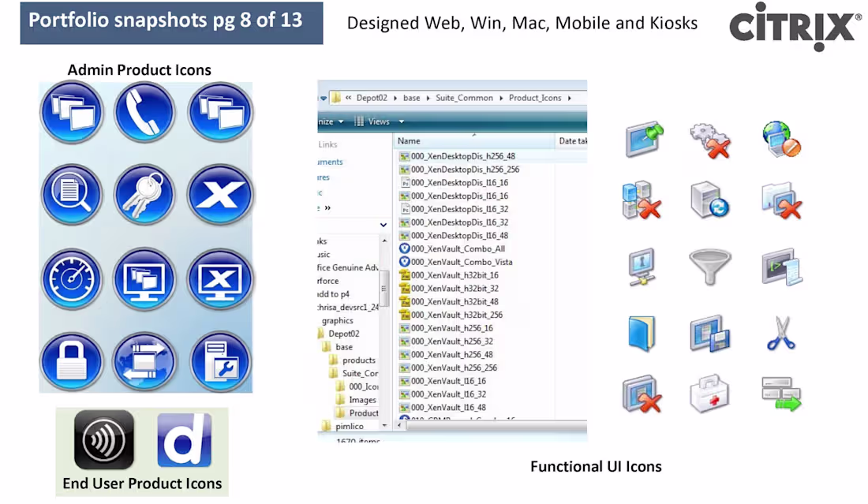The height and width of the screenshot is (504, 868).
Task: Select file 000_XenVault_h32bit_48
Action: [x=449, y=302]
